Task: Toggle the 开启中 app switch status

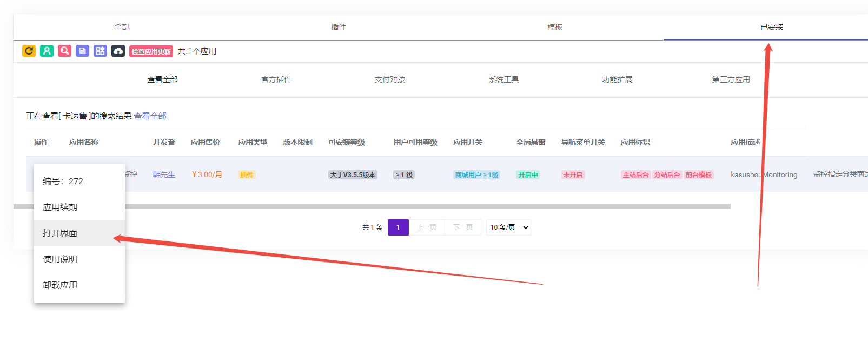Action: coord(528,175)
